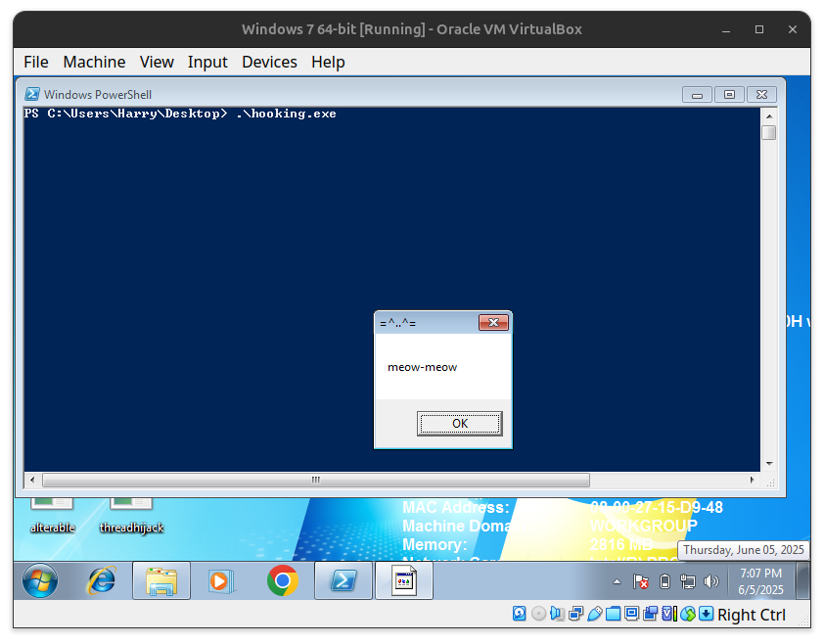
Task: Switch to PowerShell taskbar button
Action: click(x=343, y=581)
